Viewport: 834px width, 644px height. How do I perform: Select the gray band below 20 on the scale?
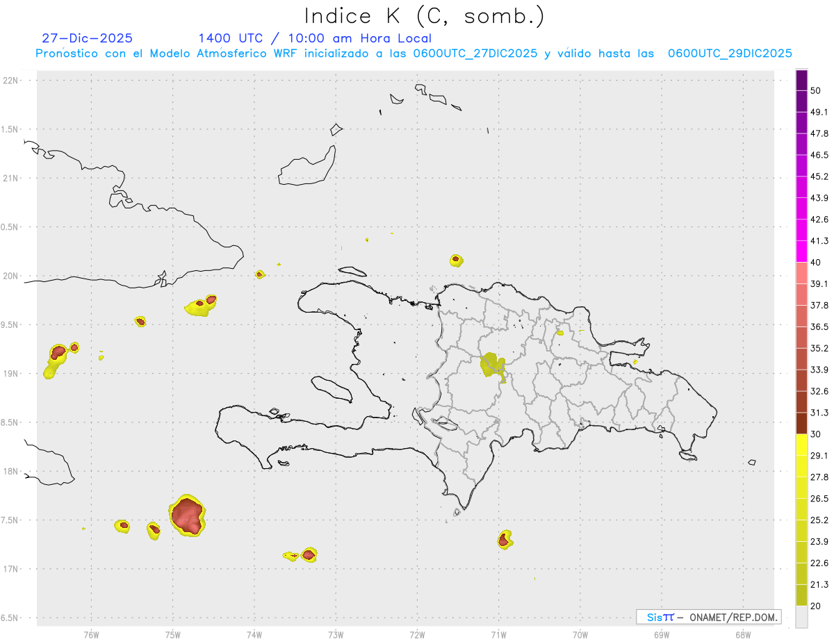[x=801, y=617]
